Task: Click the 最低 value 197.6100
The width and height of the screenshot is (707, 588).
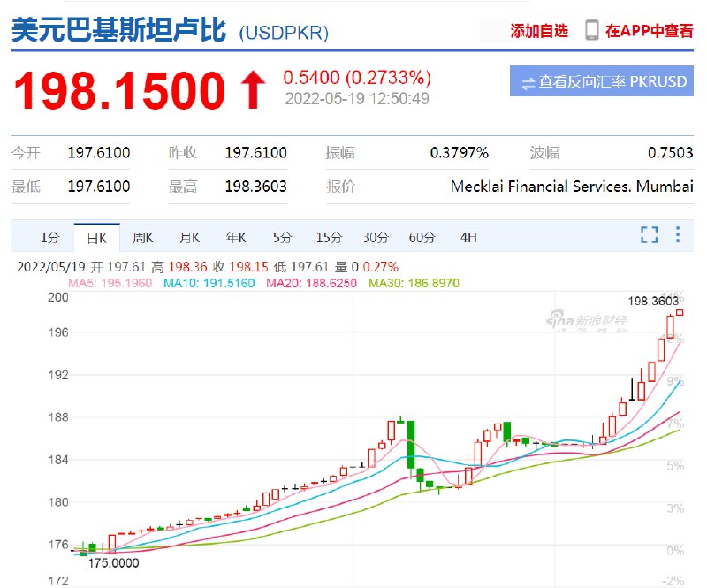Action: (x=99, y=186)
